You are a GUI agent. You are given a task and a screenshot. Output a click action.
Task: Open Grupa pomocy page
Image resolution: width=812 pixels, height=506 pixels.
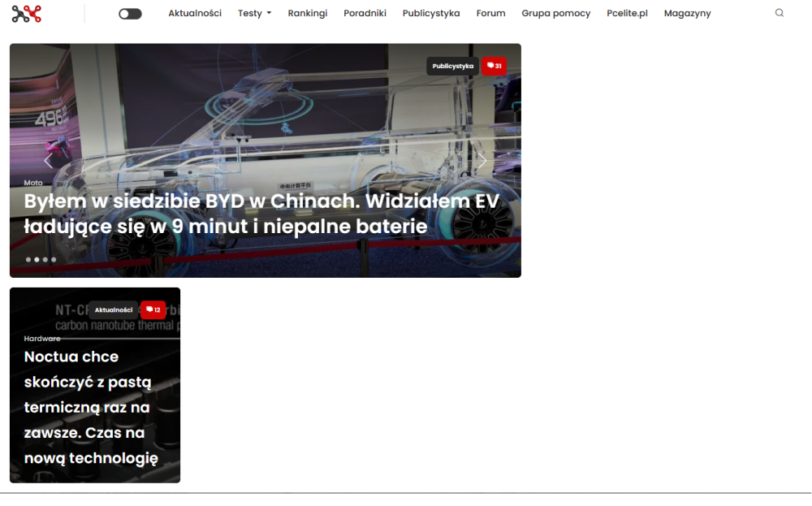pos(555,14)
